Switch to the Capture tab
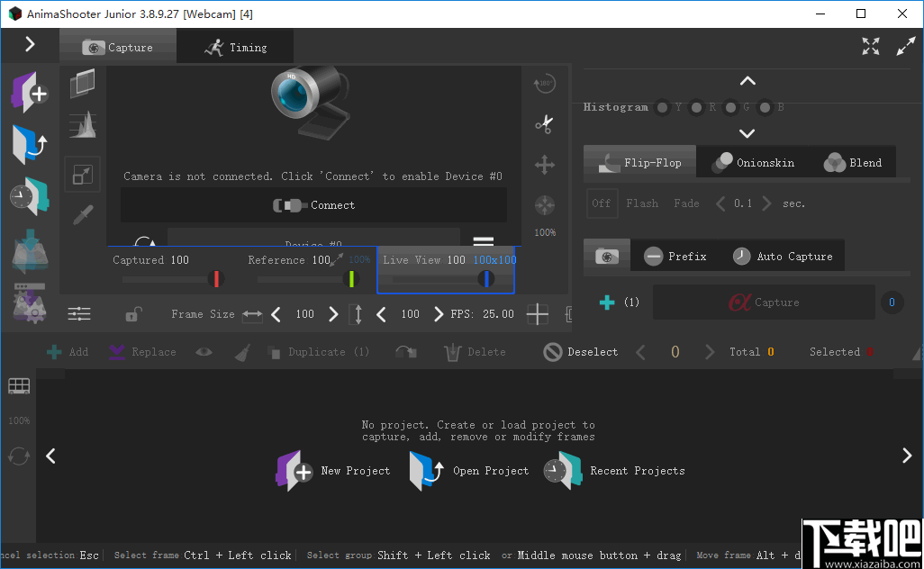This screenshot has width=924, height=569. point(118,47)
